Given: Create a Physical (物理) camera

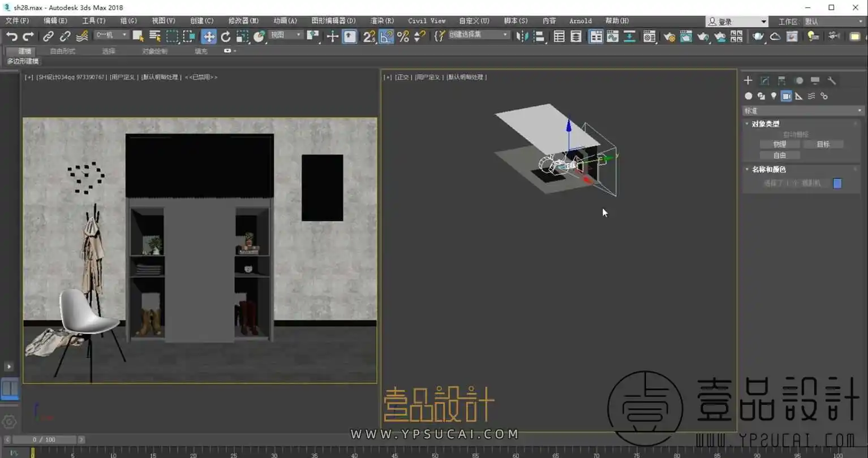Looking at the screenshot, I should pyautogui.click(x=780, y=144).
